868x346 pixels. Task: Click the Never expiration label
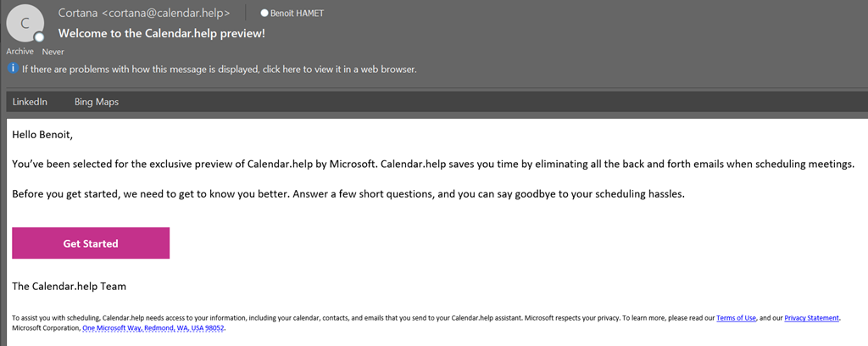[x=53, y=52]
